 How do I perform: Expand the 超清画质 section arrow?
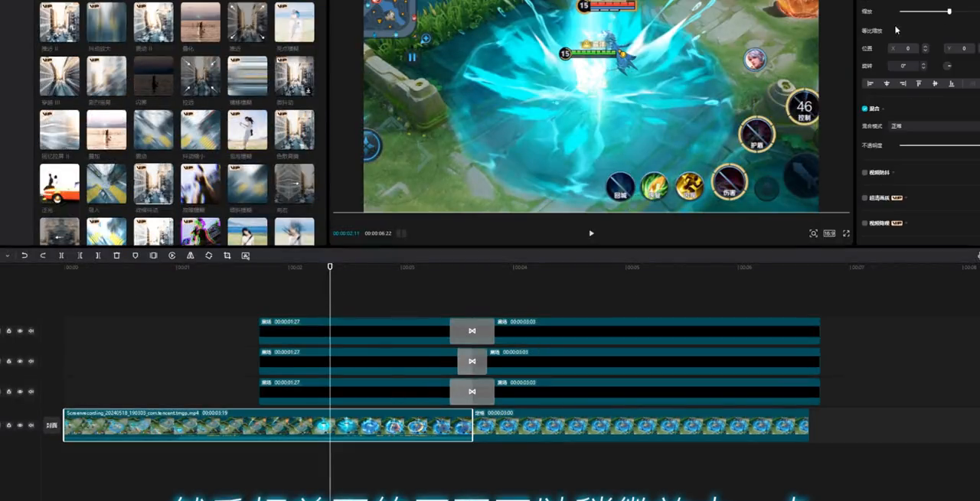pyautogui.click(x=907, y=197)
